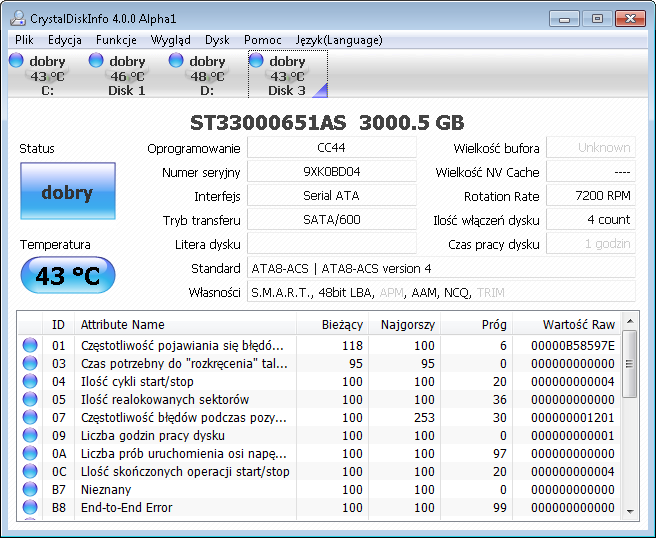This screenshot has width=656, height=538.
Task: Click the transfer mode field SATA/600
Action: point(332,220)
